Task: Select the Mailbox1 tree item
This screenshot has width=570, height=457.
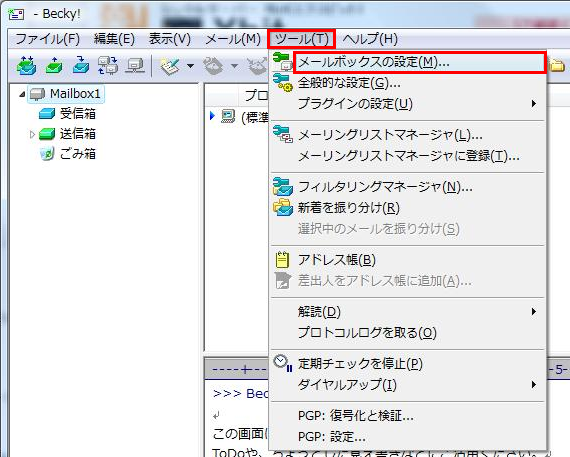Action: click(67, 94)
